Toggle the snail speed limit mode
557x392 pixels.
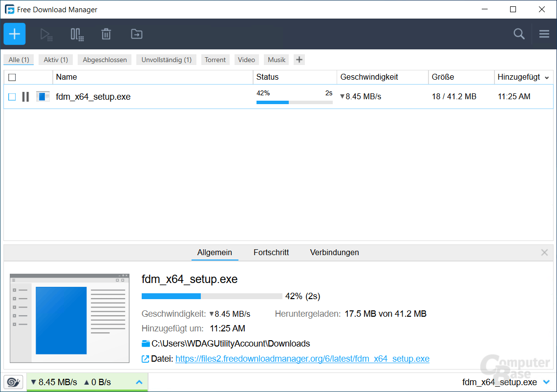click(13, 382)
